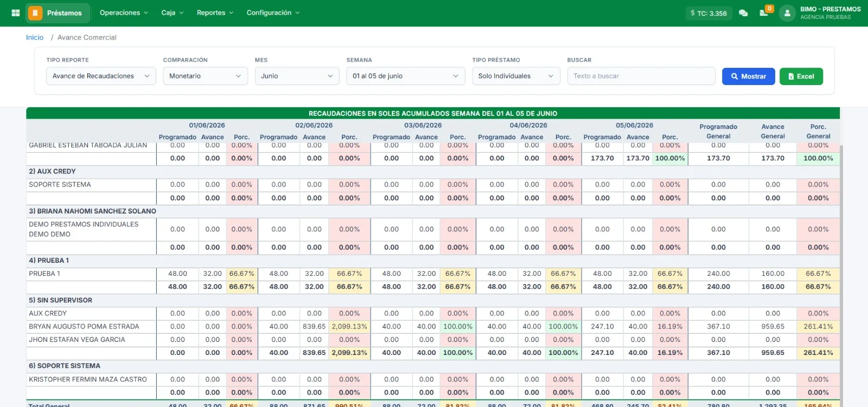Export the report with the Excel button
Image resolution: width=868 pixels, height=407 pixels.
pyautogui.click(x=801, y=76)
